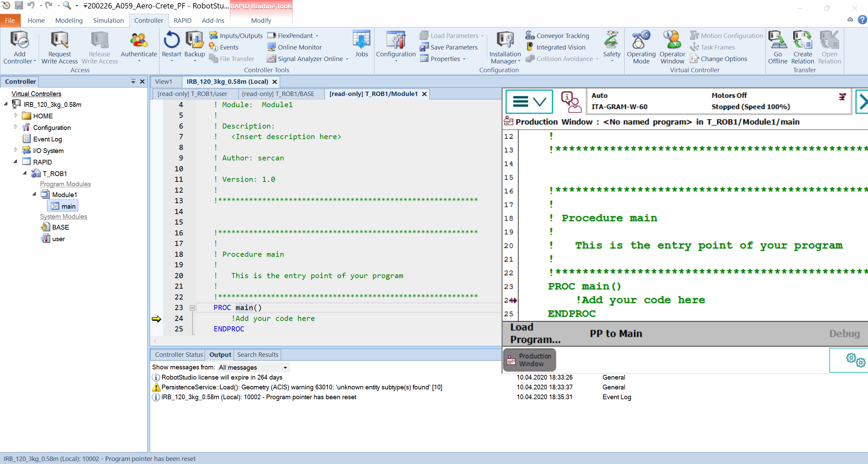Collapse the Module1 tree node

point(34,194)
